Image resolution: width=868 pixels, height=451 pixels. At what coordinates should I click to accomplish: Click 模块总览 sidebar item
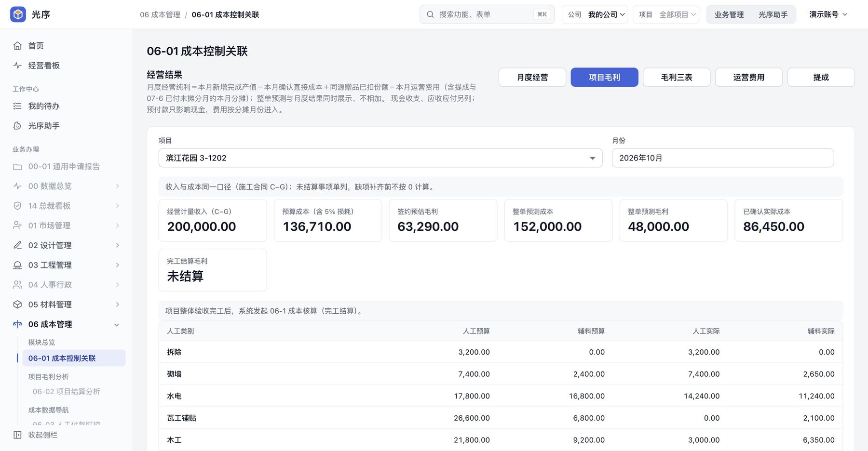41,343
